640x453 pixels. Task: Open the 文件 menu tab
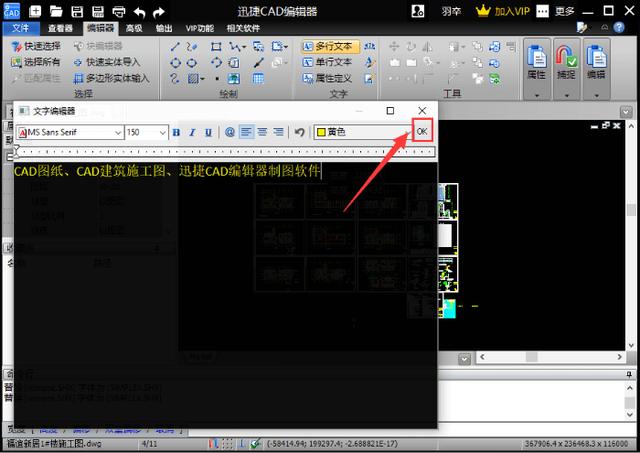point(21,28)
